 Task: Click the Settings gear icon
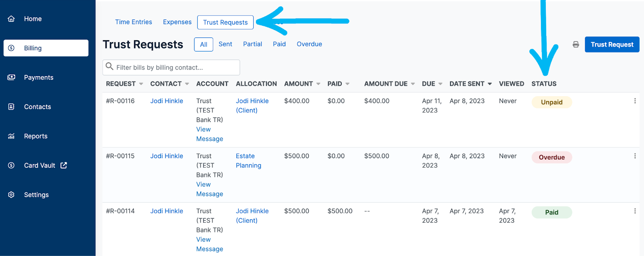click(x=11, y=195)
